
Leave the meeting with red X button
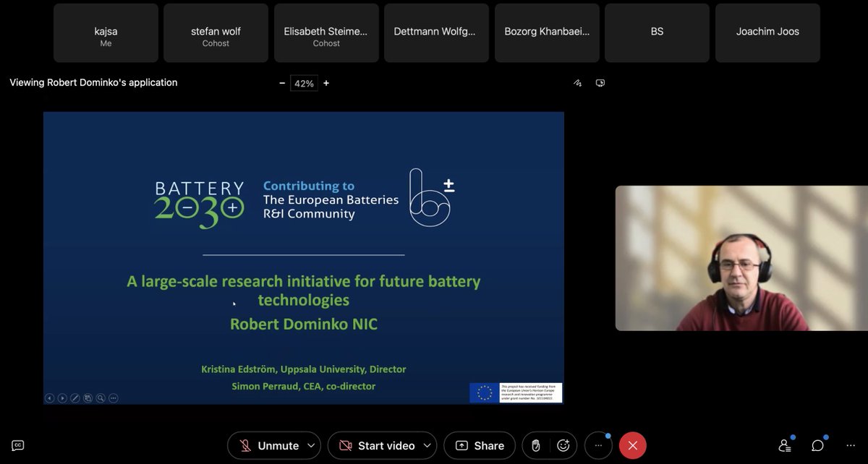tap(633, 446)
